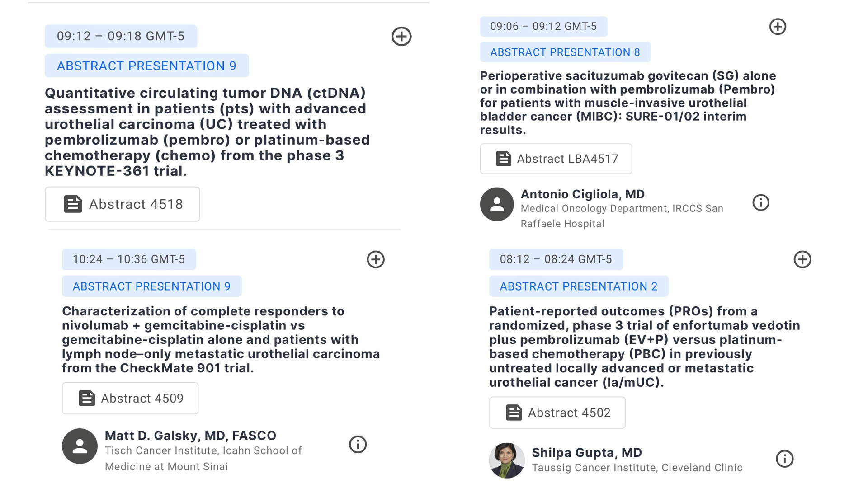Screen dimensions: 868x488
Task: Add the 08:12 EV+P PROs presentation to agenda
Action: tap(802, 259)
